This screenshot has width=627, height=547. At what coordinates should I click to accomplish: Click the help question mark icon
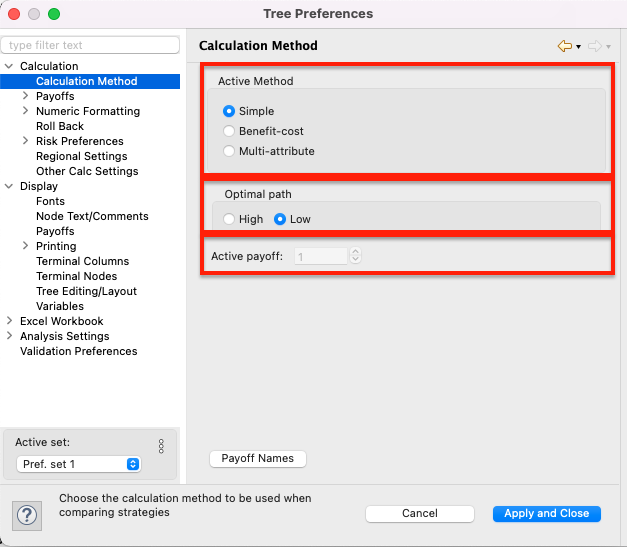[27, 515]
